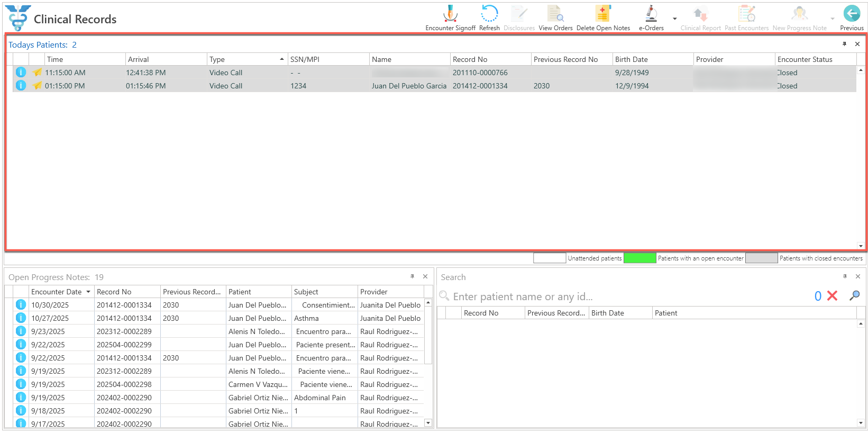Viewport: 868px width, 432px height.
Task: Select patient Juan Del Pueblo Garcia
Action: [x=409, y=86]
